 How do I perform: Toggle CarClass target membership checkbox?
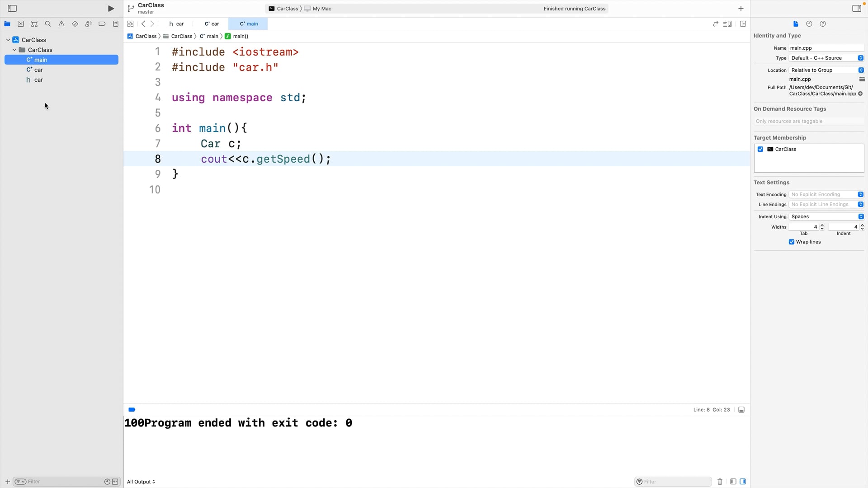pyautogui.click(x=760, y=149)
